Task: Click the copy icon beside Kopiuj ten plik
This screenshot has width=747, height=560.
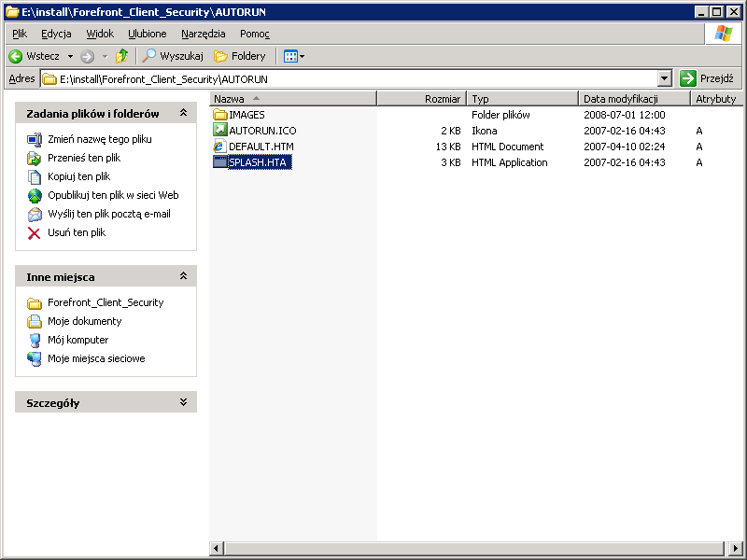Action: 35,176
